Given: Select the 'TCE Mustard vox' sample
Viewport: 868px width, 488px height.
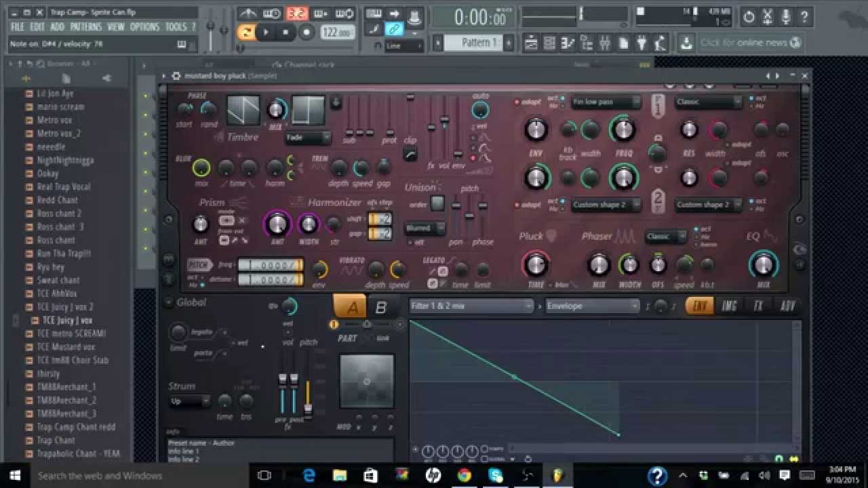Looking at the screenshot, I should pyautogui.click(x=66, y=347).
